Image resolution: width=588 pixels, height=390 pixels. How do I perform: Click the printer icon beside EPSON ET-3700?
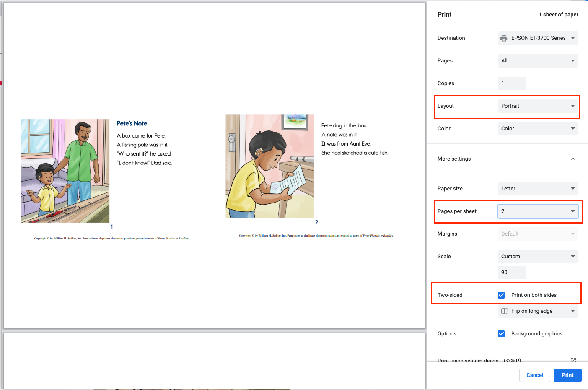tap(504, 38)
